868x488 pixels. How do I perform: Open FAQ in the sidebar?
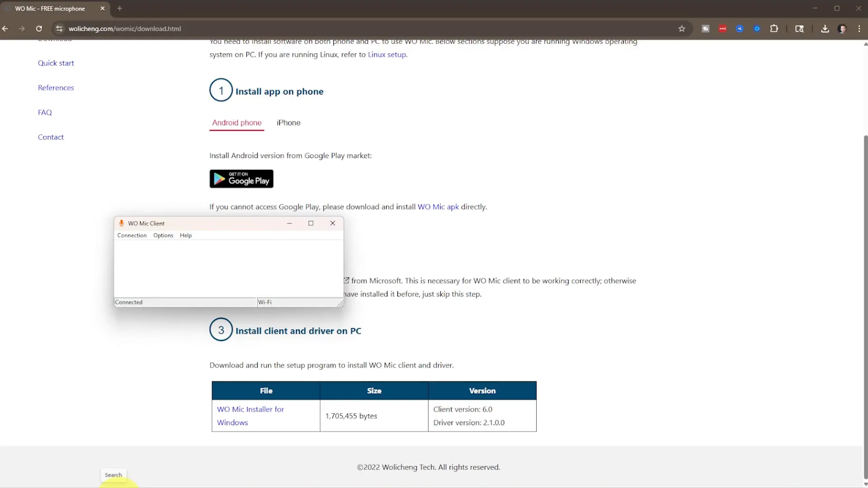[45, 113]
